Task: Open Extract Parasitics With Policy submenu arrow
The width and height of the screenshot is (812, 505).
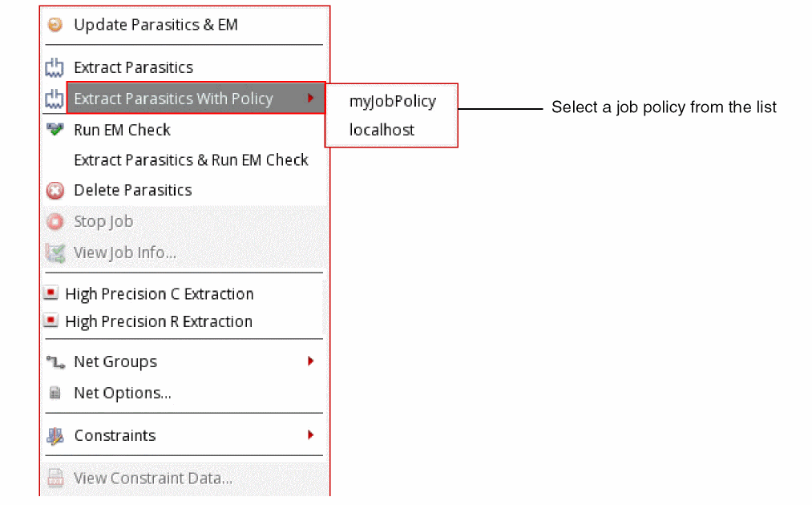Action: point(310,99)
